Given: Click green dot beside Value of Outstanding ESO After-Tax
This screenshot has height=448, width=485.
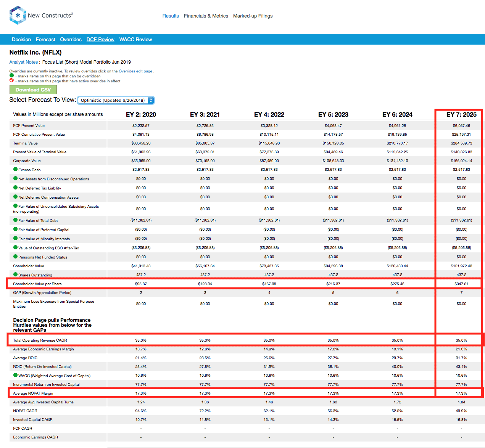Looking at the screenshot, I should point(16,247).
